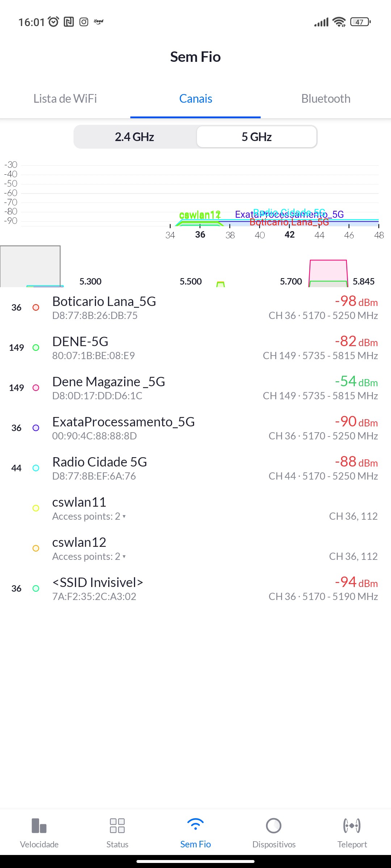
Task: Switch to the Lista de WiFi tab
Action: (65, 99)
